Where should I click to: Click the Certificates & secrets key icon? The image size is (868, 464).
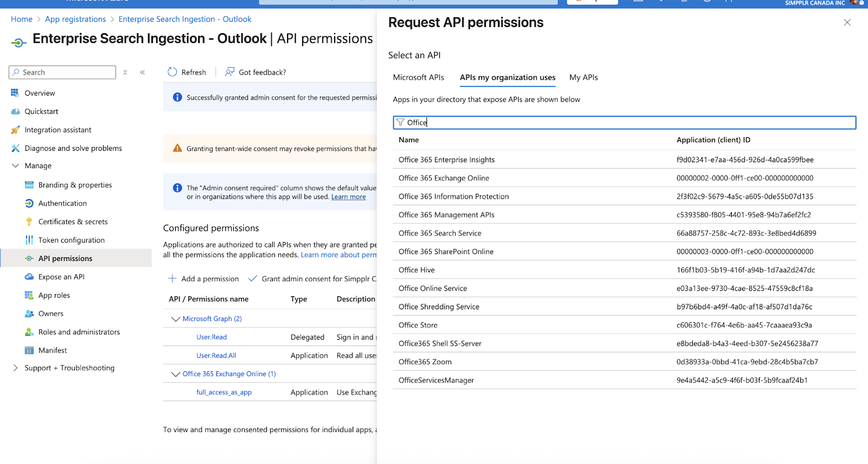[x=29, y=221]
